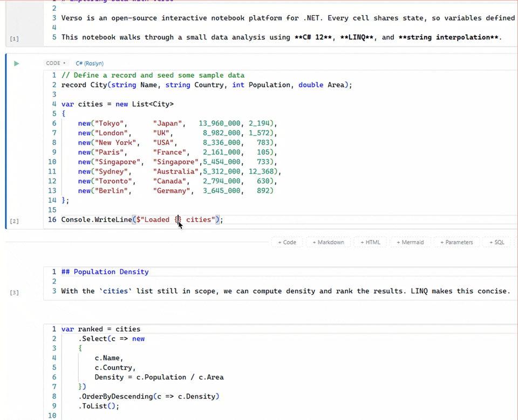Select the [2] execution marker beside the code cell
Viewport: 518px width, 420px height.
(14, 221)
